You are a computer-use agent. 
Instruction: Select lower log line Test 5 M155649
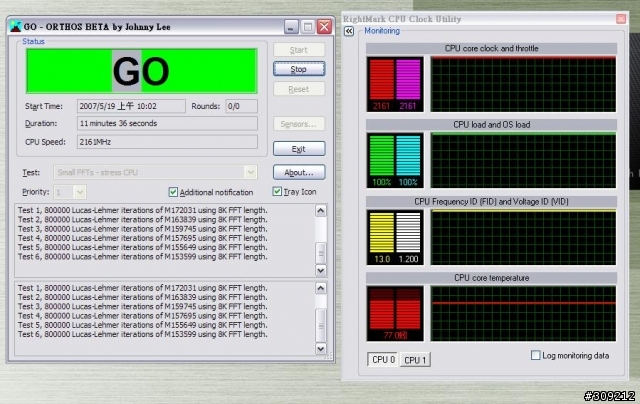(x=142, y=325)
